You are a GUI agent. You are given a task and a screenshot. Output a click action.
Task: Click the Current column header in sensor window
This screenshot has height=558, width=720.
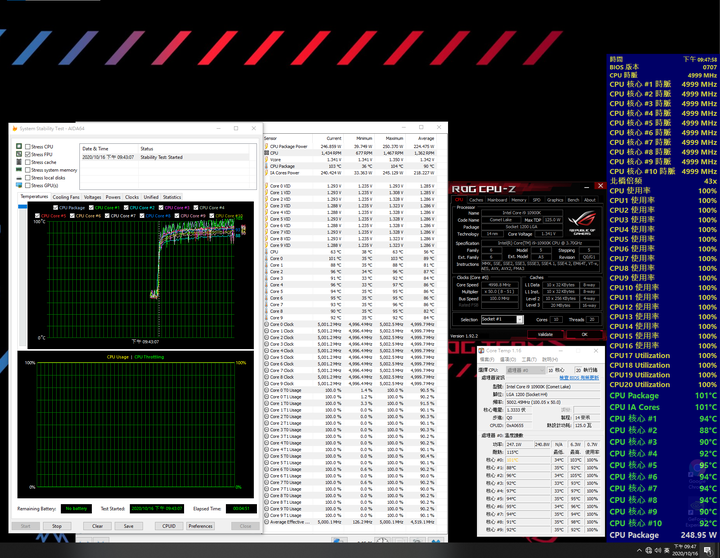pos(334,138)
